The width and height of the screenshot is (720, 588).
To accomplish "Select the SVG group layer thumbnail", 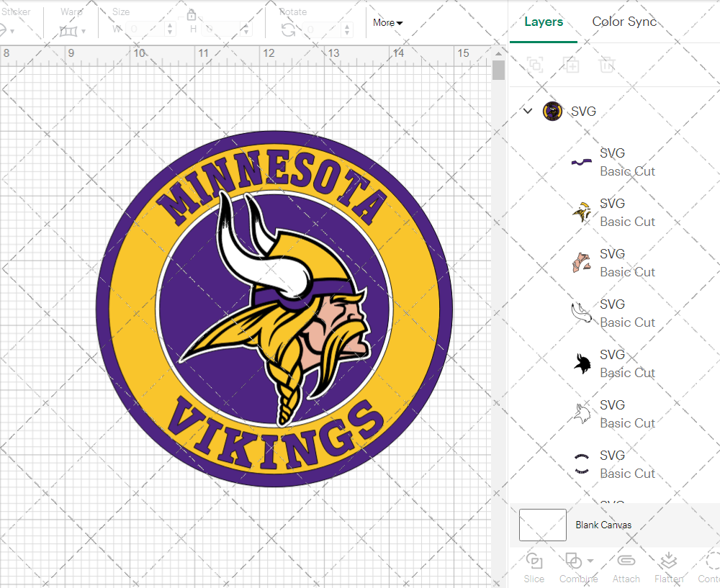I will pyautogui.click(x=552, y=111).
